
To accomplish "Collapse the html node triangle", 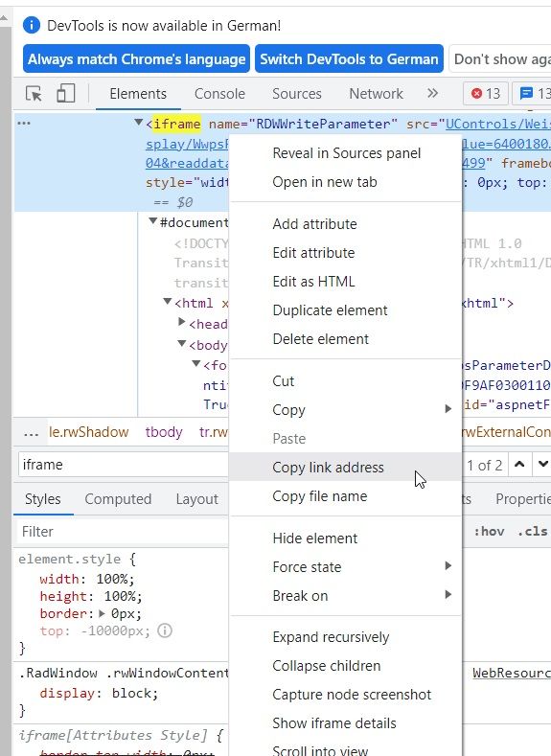I will click(x=168, y=301).
